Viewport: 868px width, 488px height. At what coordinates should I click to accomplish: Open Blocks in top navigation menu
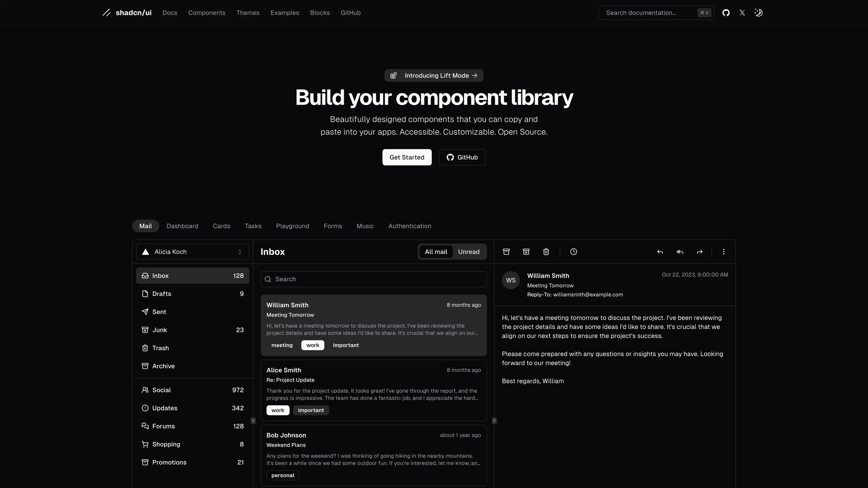(x=320, y=12)
